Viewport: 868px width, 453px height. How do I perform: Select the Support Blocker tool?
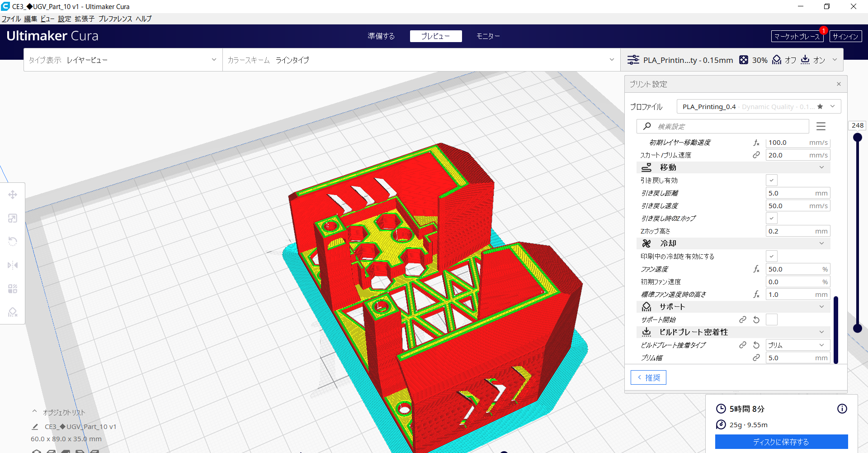[13, 312]
